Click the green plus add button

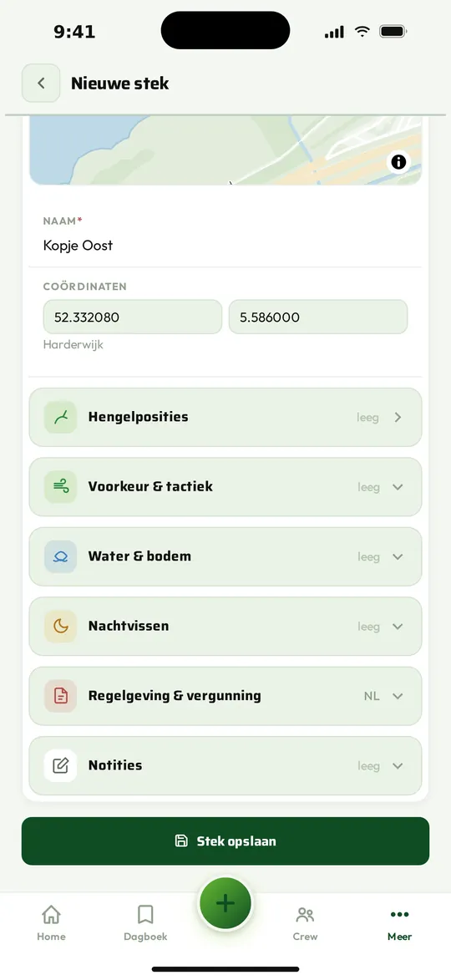click(225, 903)
